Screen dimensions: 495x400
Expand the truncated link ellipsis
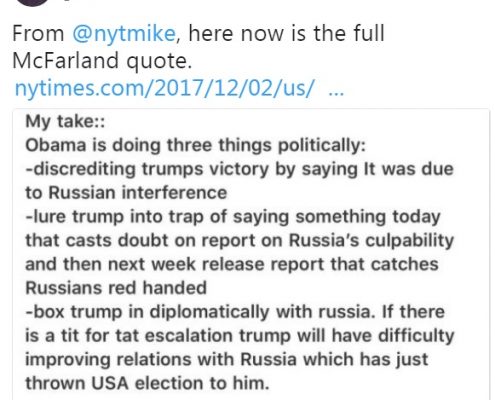[336, 91]
